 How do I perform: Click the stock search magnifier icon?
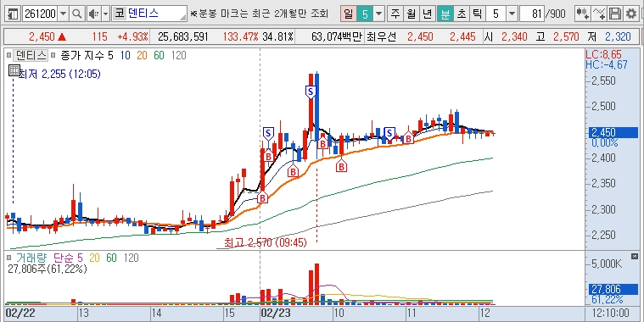pos(76,14)
